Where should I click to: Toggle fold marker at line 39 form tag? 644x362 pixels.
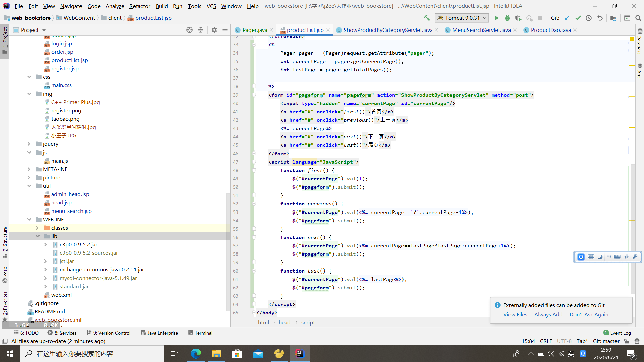254,95
